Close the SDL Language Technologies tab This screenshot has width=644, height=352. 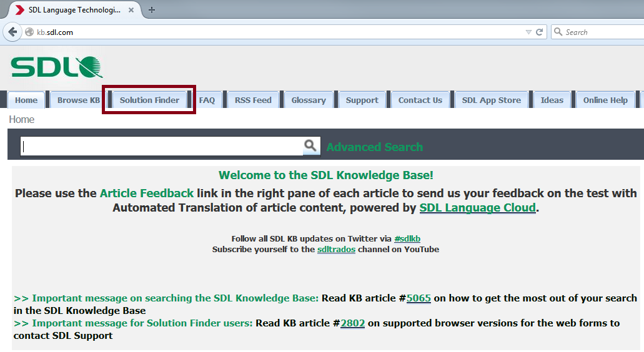pyautogui.click(x=131, y=10)
